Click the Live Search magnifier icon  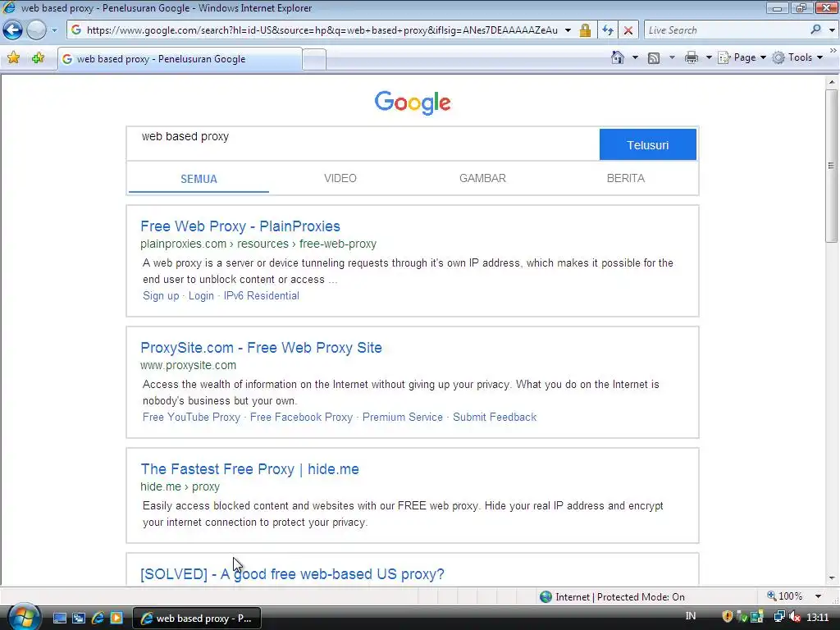coord(815,30)
